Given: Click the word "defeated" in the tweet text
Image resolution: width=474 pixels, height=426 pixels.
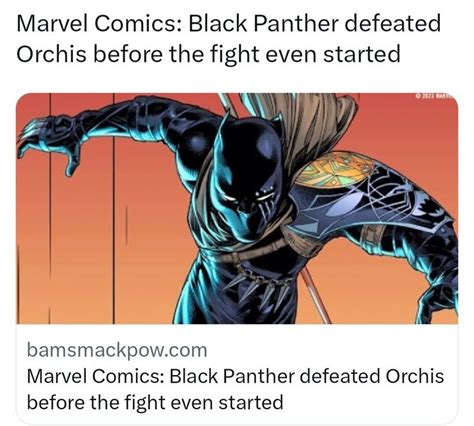Looking at the screenshot, I should coord(393,24).
